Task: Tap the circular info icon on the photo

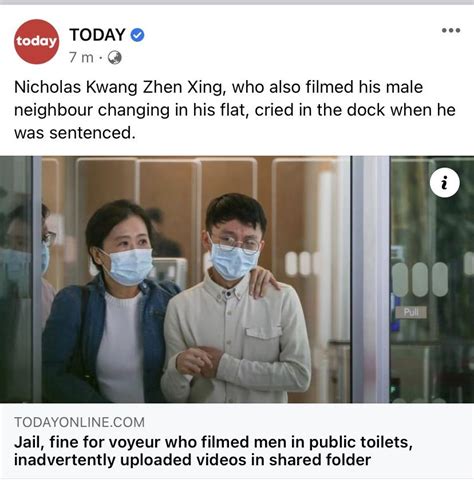Action: [445, 183]
